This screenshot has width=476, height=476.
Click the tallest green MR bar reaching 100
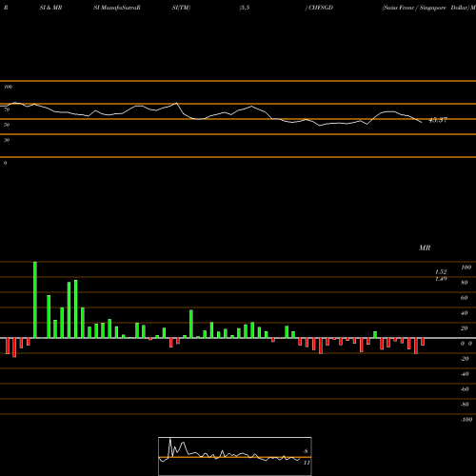[x=35, y=300]
